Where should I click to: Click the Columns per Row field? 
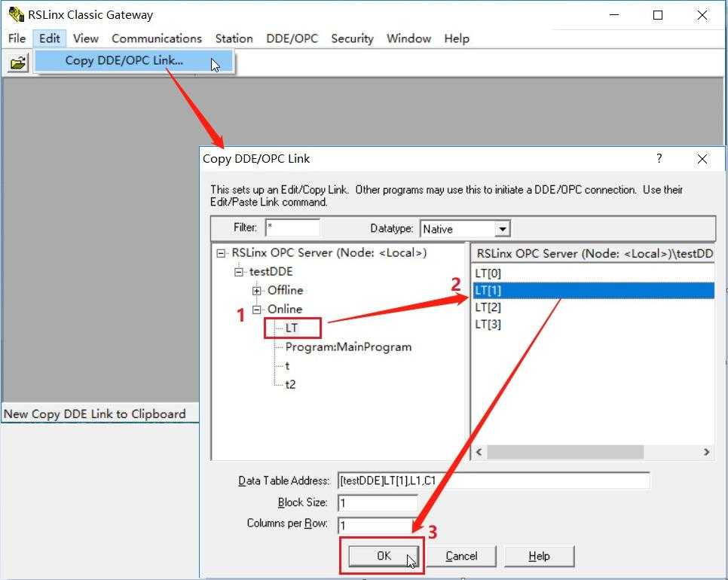click(x=377, y=525)
